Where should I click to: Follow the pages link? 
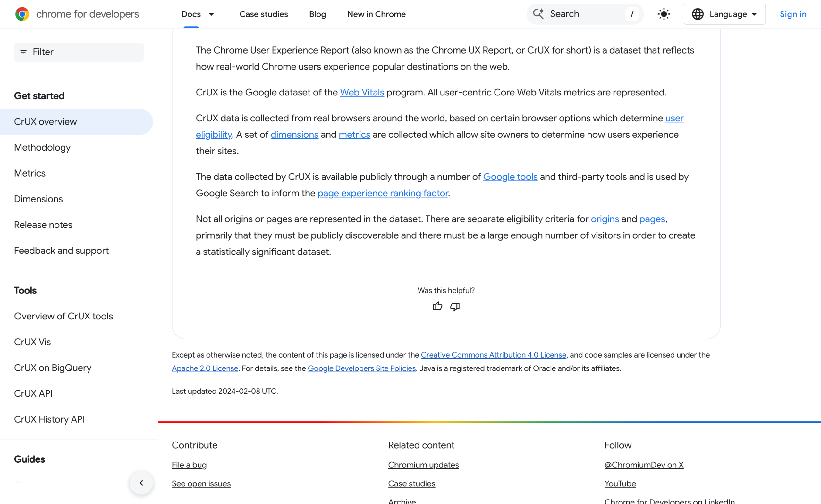(x=652, y=219)
